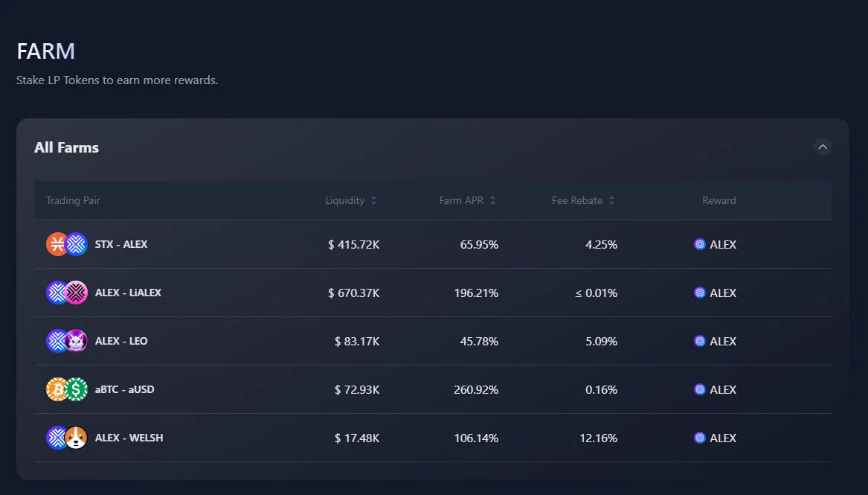This screenshot has height=495, width=868.
Task: Sort table by Farm APR arrows
Action: [x=492, y=200]
